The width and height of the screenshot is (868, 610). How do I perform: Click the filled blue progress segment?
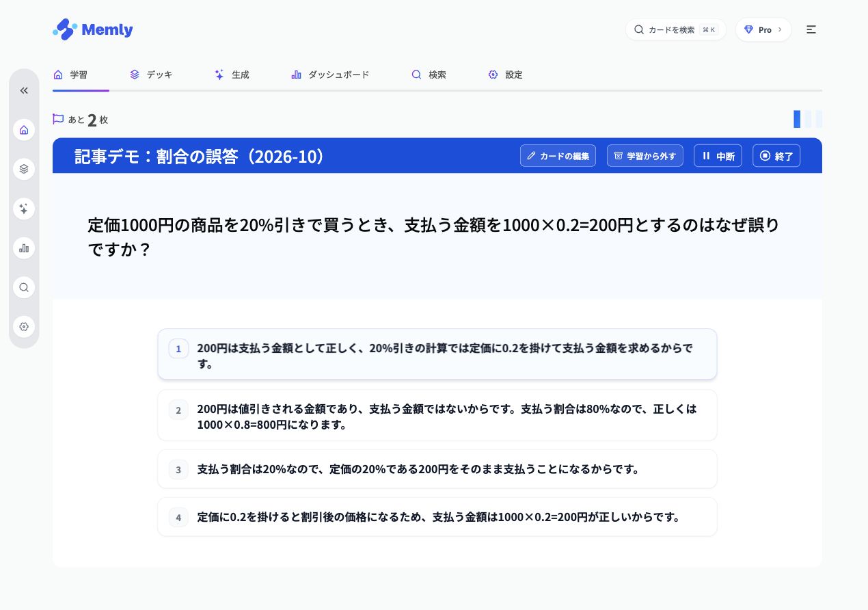(797, 119)
